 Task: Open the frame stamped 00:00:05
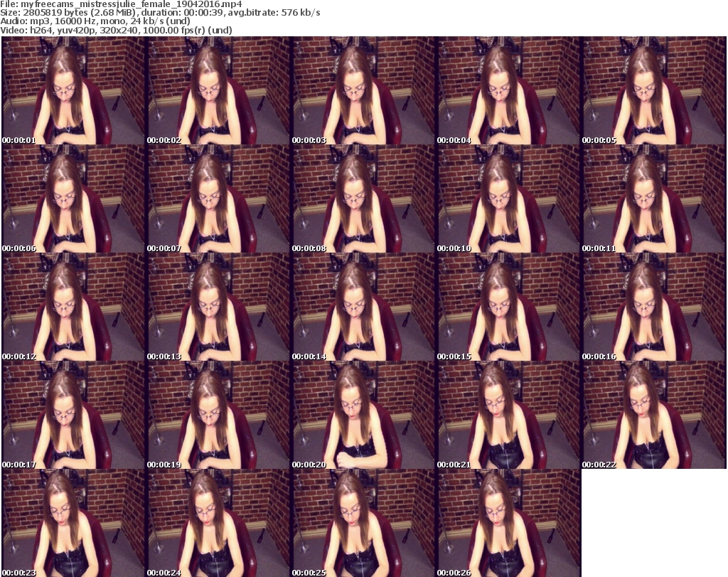click(654, 90)
